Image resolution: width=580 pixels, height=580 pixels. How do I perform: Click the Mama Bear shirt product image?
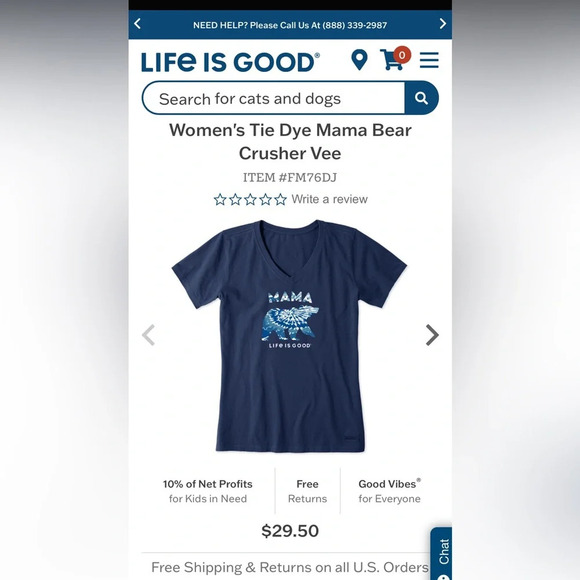(289, 336)
